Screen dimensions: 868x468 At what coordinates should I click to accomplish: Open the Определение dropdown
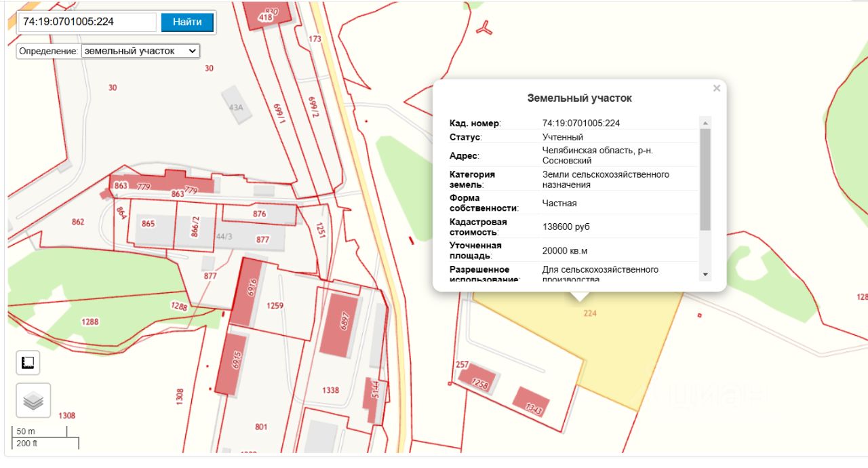(x=140, y=51)
